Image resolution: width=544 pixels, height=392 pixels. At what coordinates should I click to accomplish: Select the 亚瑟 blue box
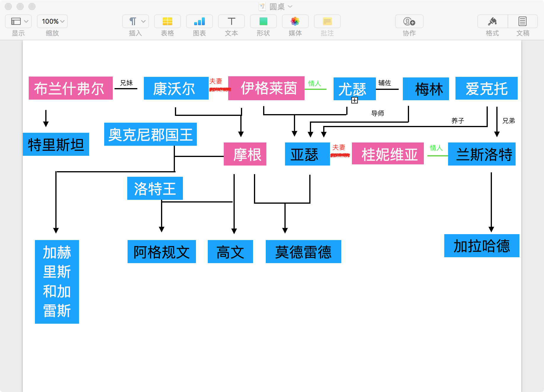308,154
